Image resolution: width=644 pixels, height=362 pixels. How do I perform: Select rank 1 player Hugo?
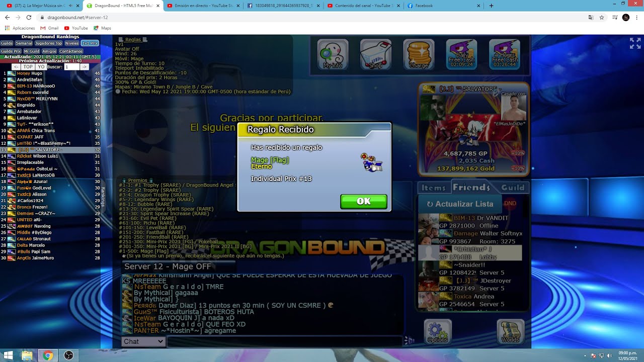[x=50, y=73]
